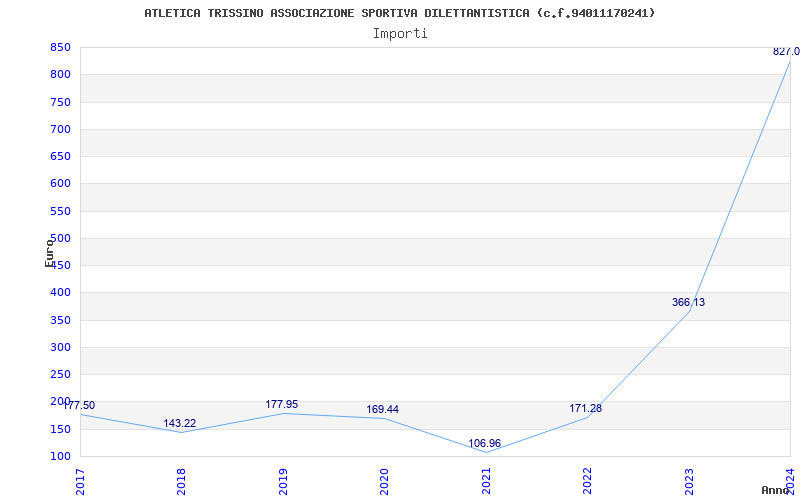Click the 800 y-axis tick label
The width and height of the screenshot is (800, 500).
coord(60,75)
